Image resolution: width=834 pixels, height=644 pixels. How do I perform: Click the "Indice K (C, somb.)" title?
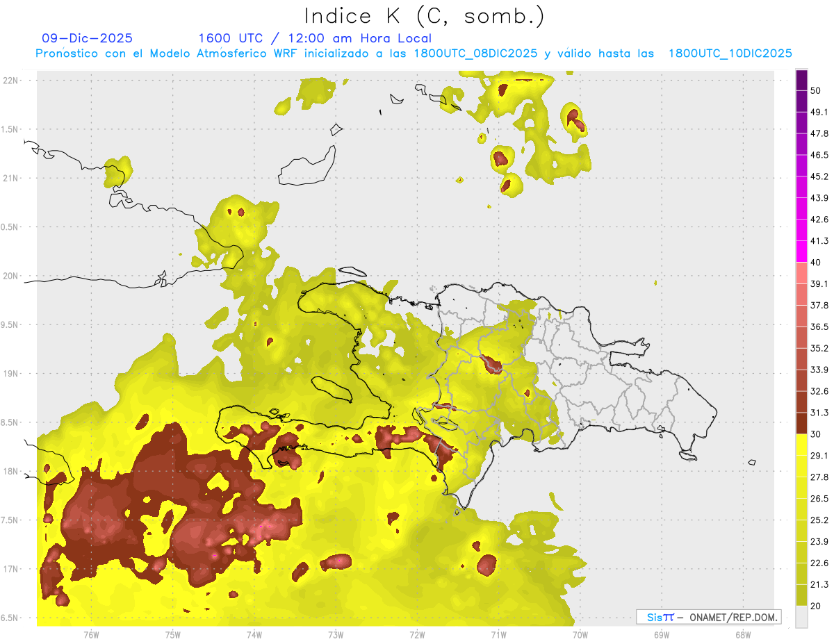click(x=425, y=15)
